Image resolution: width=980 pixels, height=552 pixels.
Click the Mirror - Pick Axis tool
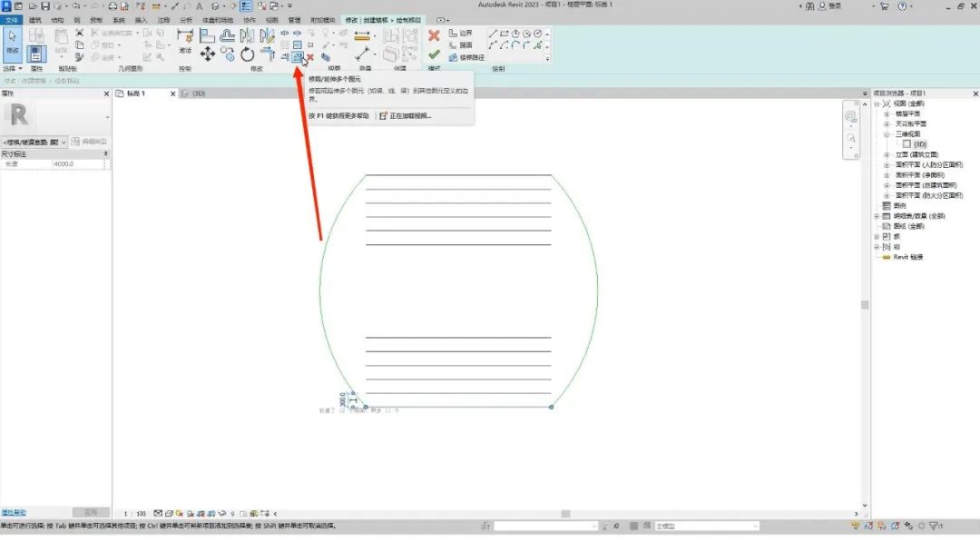248,35
